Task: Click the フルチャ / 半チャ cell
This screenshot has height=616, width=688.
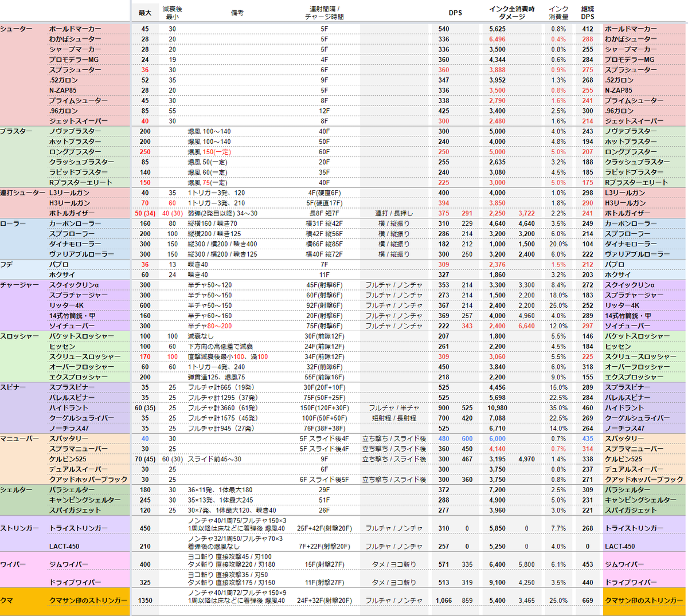Action: pos(394,408)
